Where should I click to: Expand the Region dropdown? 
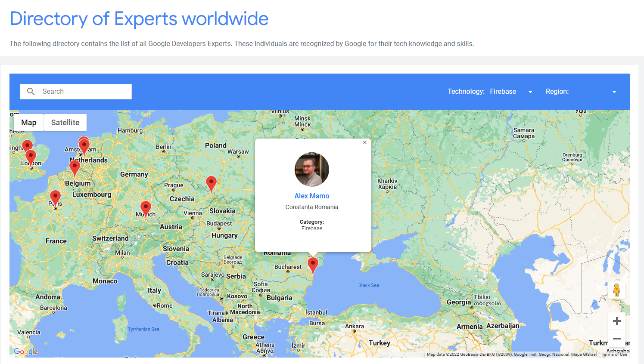595,92
